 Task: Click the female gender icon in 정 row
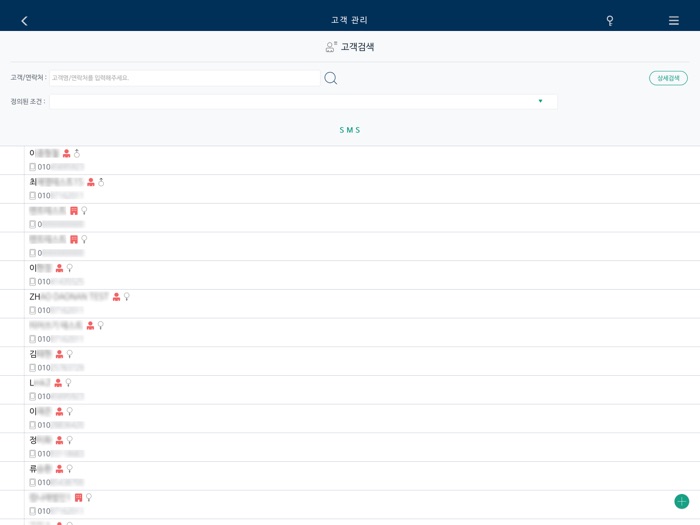tap(70, 440)
